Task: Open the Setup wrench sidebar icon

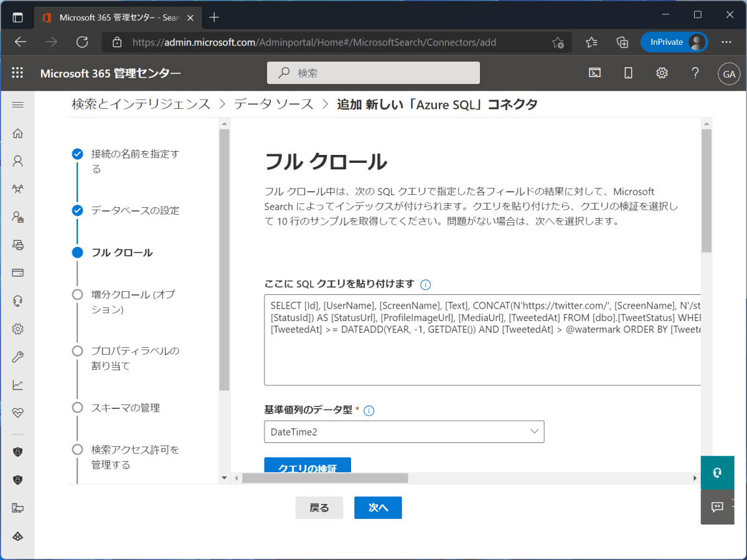Action: [x=17, y=357]
